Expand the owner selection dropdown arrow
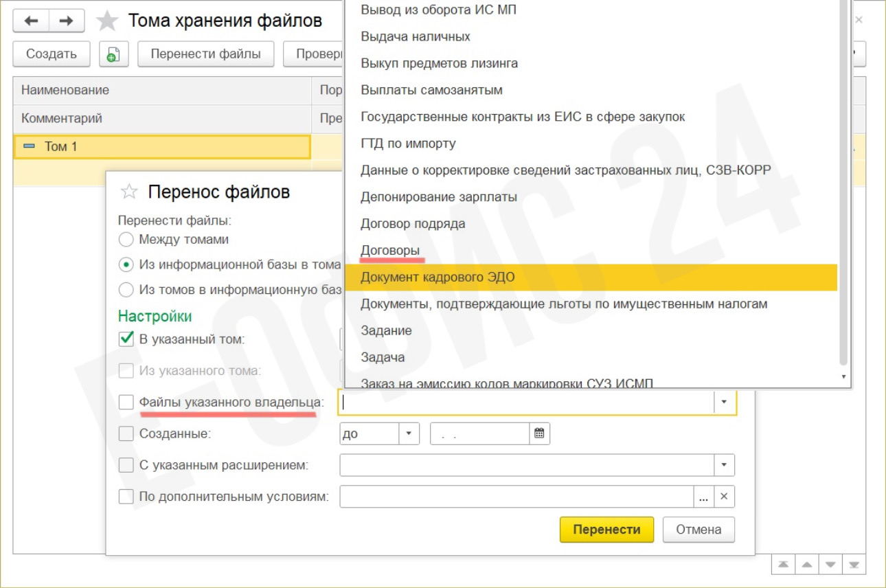This screenshot has height=588, width=886. coord(725,402)
